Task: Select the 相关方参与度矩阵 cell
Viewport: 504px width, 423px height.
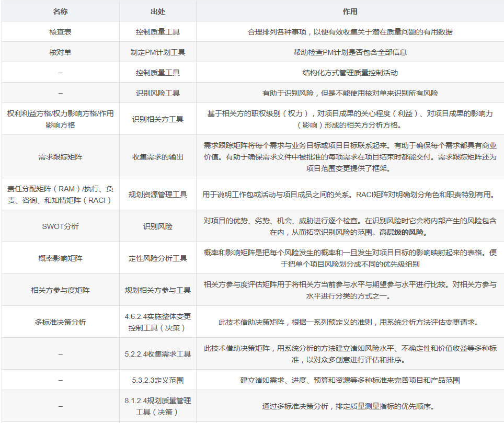Action: 61,290
